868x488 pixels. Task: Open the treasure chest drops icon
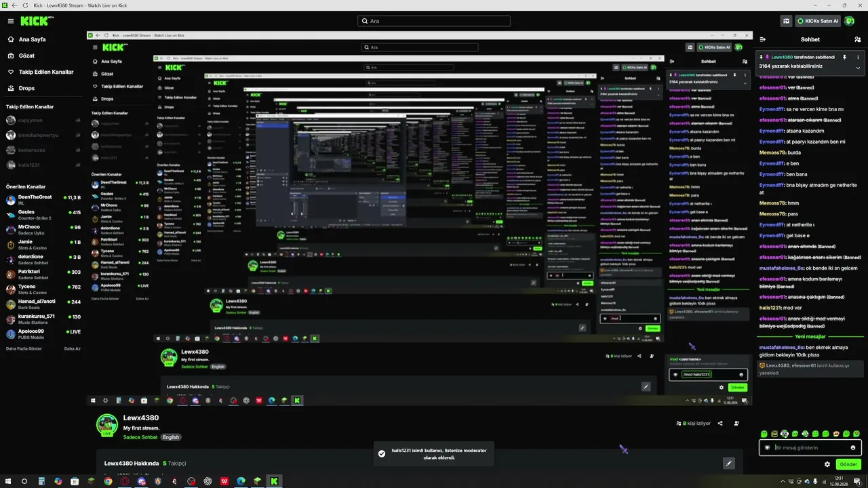click(x=787, y=21)
